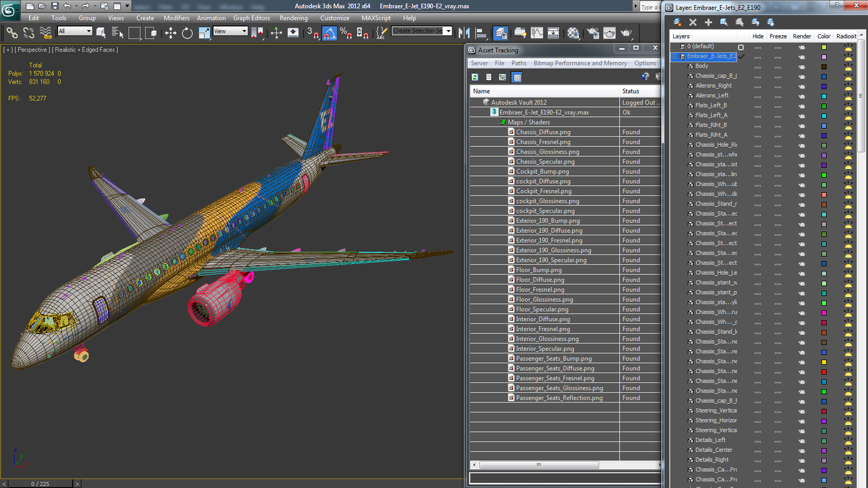Delete highlighted empty layers icon
The image size is (868, 488).
[693, 22]
